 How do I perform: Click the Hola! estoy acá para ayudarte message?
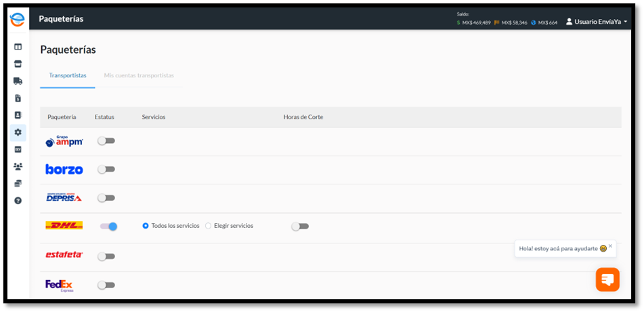click(558, 249)
